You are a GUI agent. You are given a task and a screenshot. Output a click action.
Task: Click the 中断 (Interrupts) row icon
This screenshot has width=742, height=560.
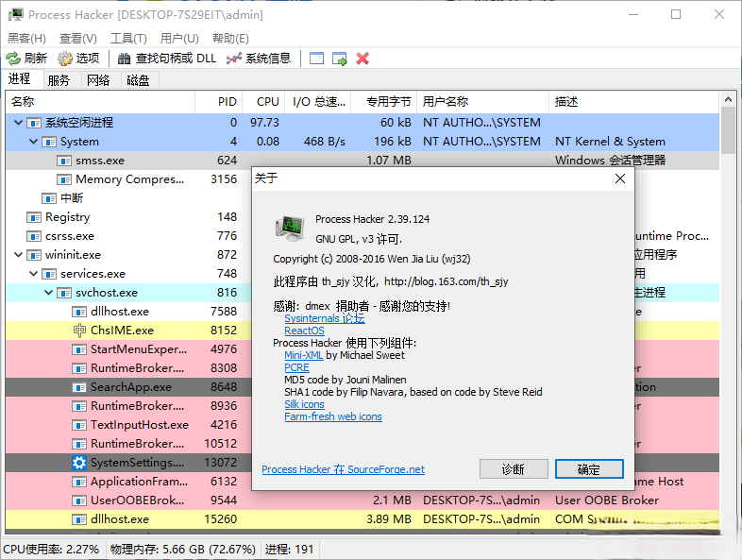(x=49, y=198)
